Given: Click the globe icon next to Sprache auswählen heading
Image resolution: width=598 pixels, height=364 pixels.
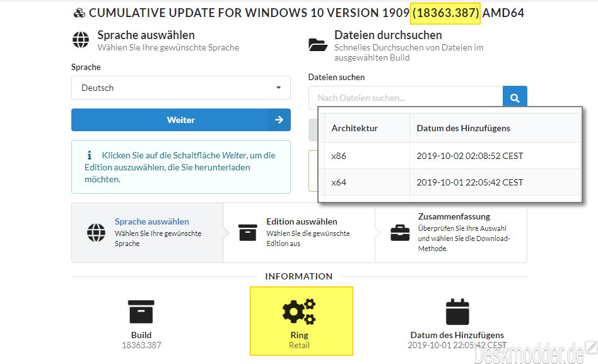Looking at the screenshot, I should 81,40.
